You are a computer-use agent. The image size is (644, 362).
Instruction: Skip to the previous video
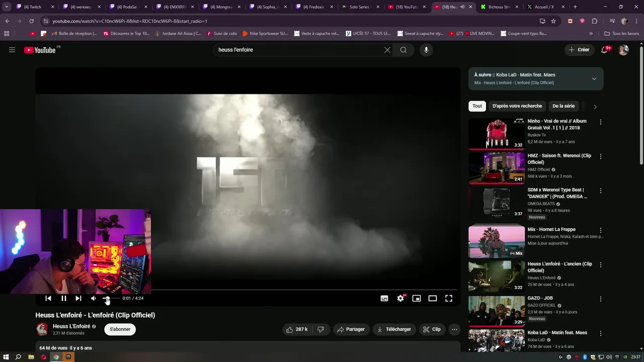[48, 298]
